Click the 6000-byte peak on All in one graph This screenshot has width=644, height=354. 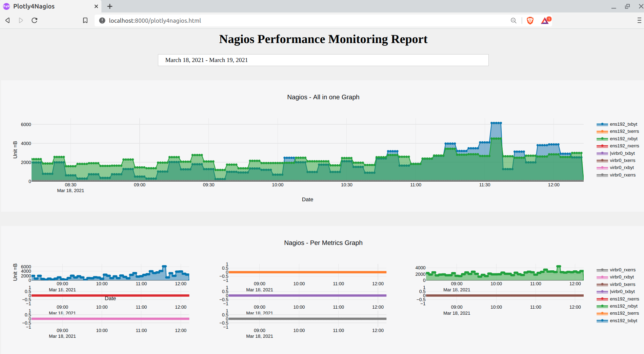(496, 123)
